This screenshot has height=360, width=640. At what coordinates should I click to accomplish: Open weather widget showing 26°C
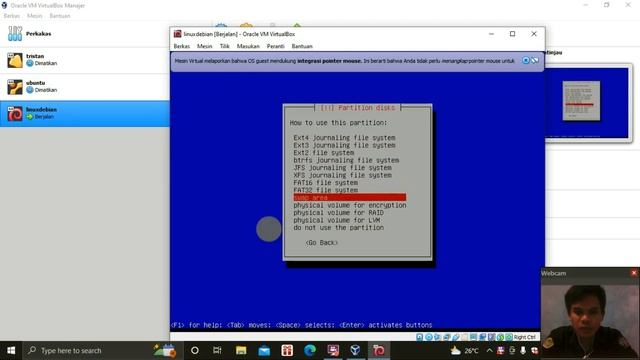pyautogui.click(x=464, y=351)
